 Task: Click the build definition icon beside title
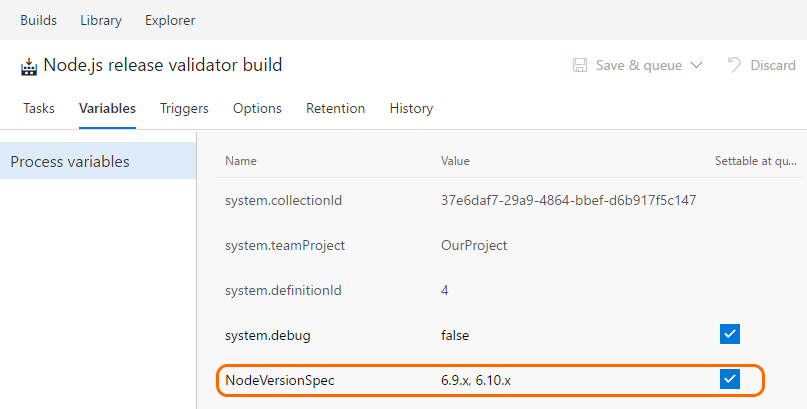(x=29, y=67)
